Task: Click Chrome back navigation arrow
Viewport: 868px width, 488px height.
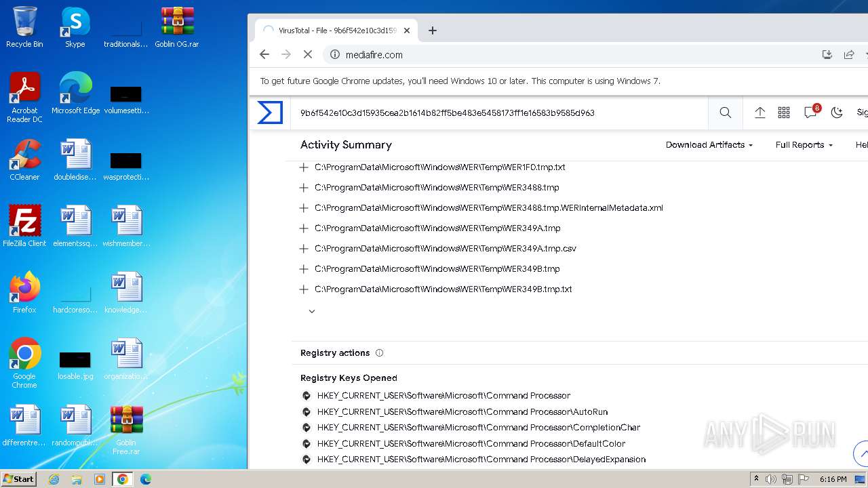Action: [264, 54]
